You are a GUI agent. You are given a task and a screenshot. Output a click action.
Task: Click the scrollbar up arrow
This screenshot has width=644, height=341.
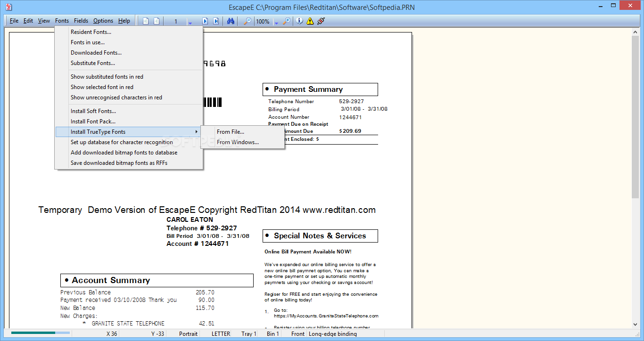[635, 31]
